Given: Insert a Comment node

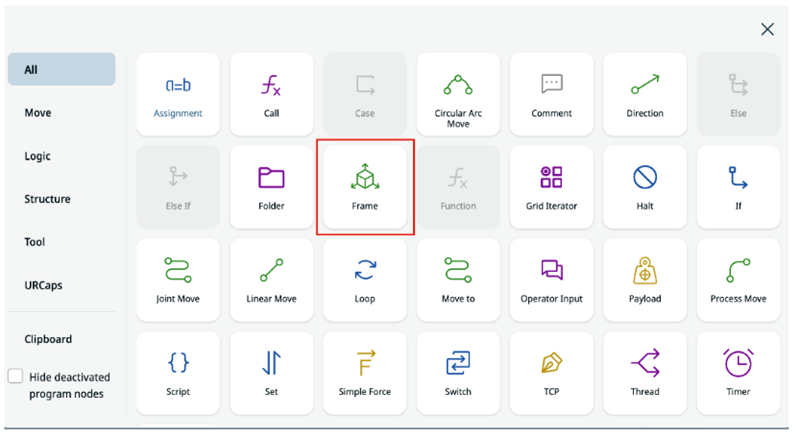Looking at the screenshot, I should pos(551,93).
